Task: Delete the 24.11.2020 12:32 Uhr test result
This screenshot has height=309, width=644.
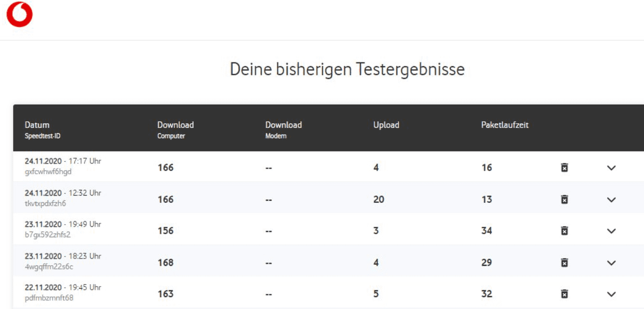Action: click(564, 199)
